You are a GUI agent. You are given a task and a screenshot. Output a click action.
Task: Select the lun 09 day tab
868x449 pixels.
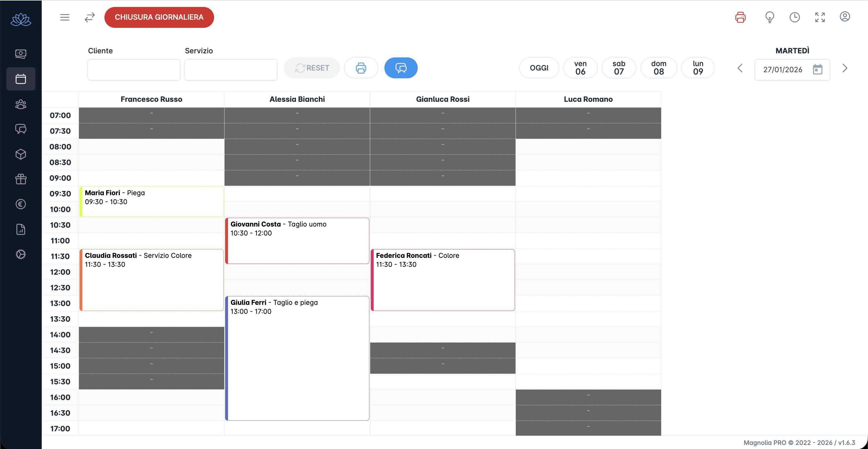pyautogui.click(x=698, y=68)
